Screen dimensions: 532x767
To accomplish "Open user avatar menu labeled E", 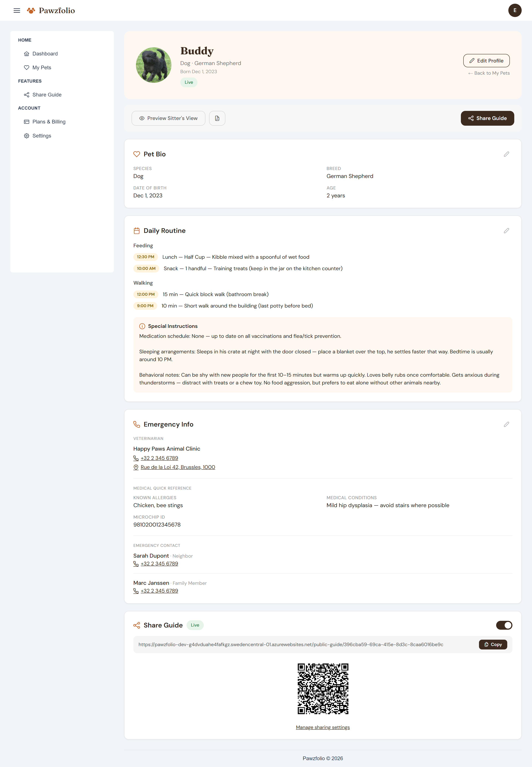I will [x=514, y=10].
